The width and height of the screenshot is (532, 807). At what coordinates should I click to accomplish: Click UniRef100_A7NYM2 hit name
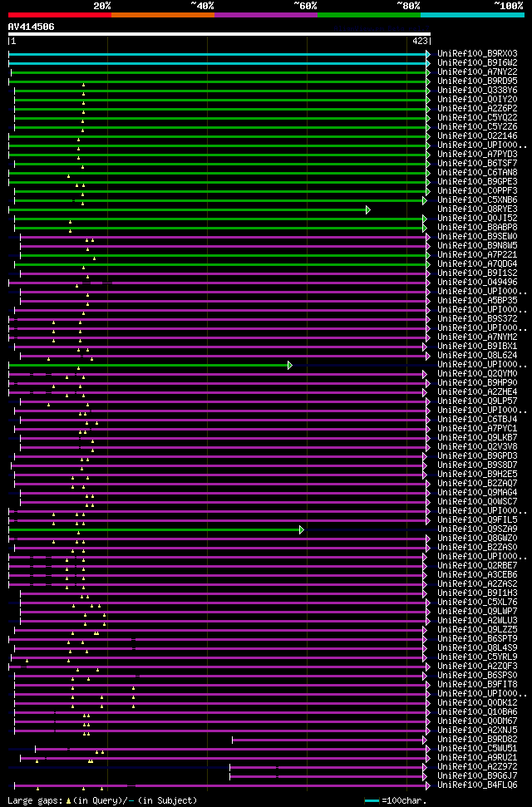pyautogui.click(x=477, y=337)
